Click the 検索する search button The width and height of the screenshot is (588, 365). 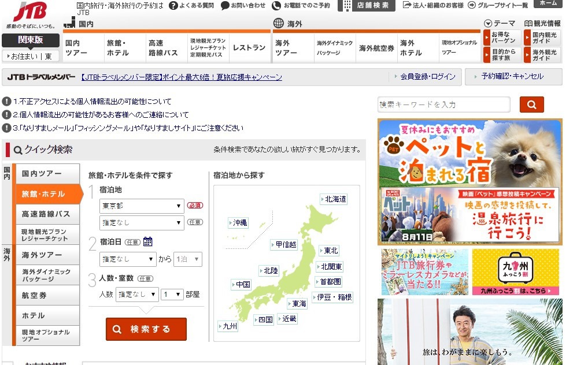click(146, 329)
